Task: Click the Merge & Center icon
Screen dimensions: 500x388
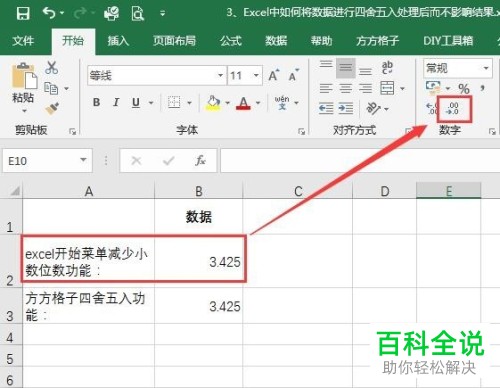Action: [387, 88]
